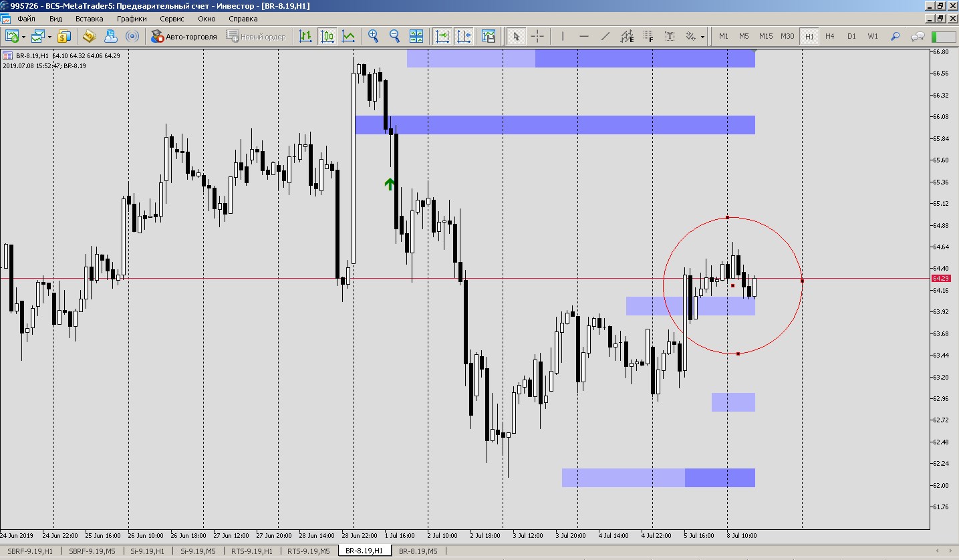Image resolution: width=959 pixels, height=560 pixels.
Task: Select the vertical line drawing tool
Action: 563,36
